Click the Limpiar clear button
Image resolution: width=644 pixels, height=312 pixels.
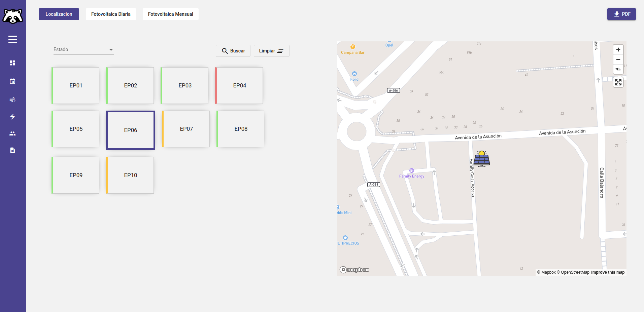point(271,51)
